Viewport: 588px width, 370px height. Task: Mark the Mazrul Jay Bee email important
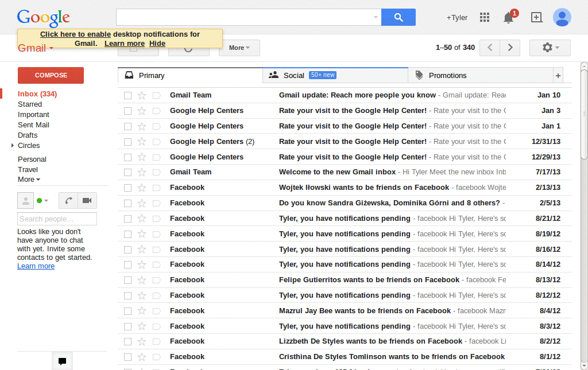coord(156,311)
